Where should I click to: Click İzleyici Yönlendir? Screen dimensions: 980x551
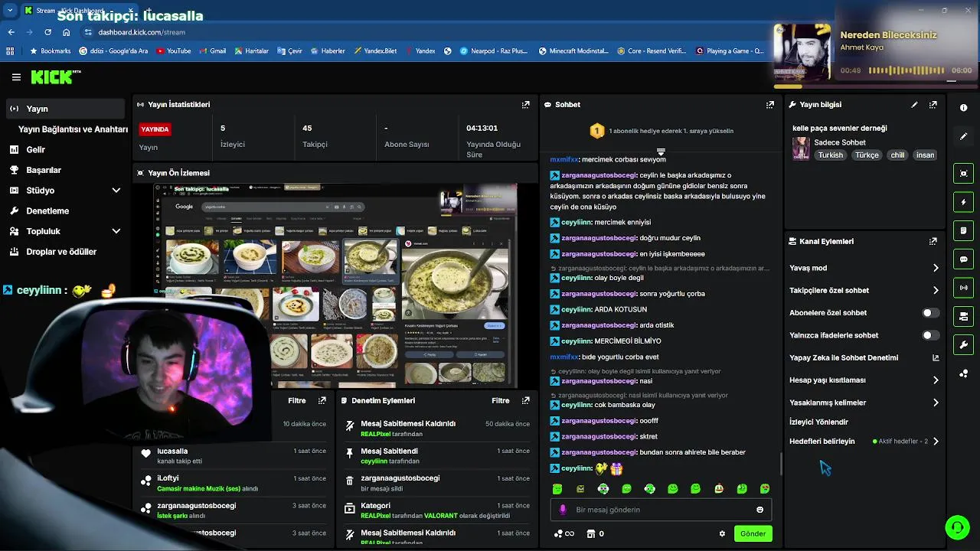(x=818, y=422)
